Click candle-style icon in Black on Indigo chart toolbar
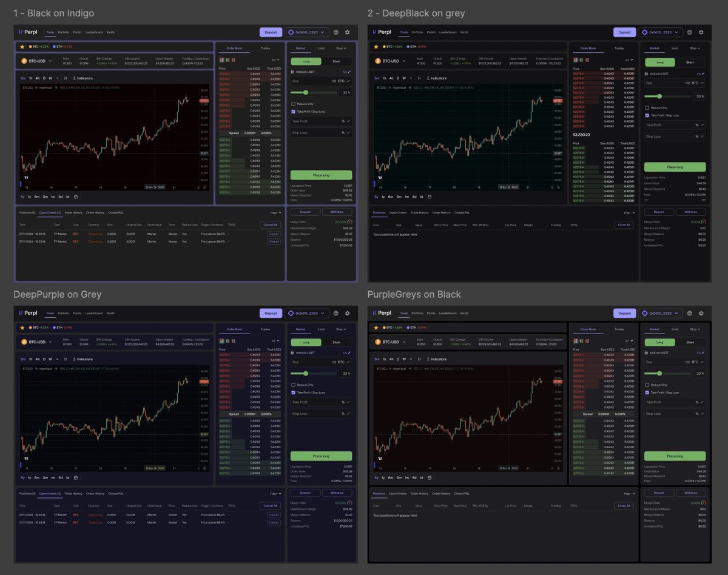This screenshot has height=575, width=728. (66, 78)
